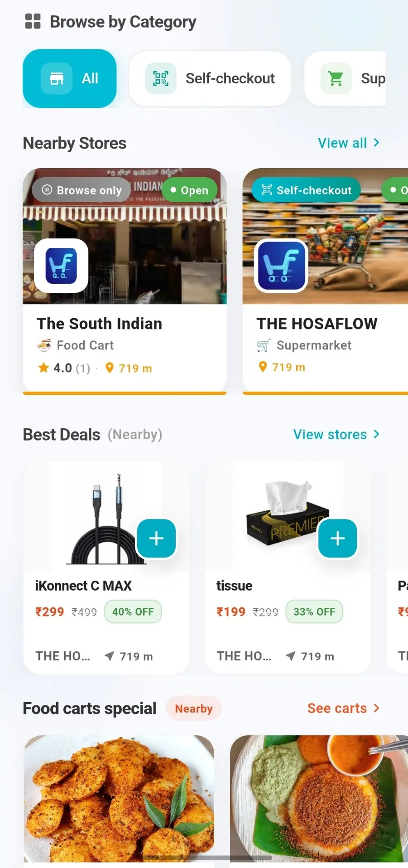Select the storefront icon on the All chip

tap(57, 78)
